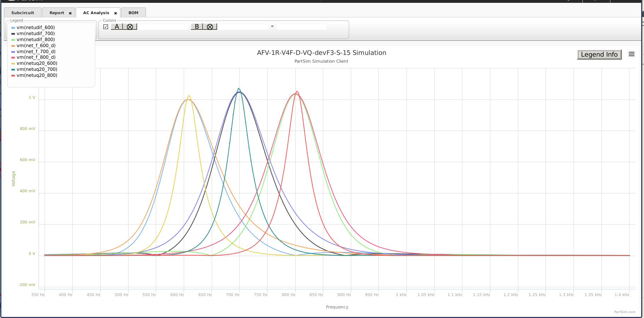Click the vm(netudif_800) green color swatch

tap(13, 40)
